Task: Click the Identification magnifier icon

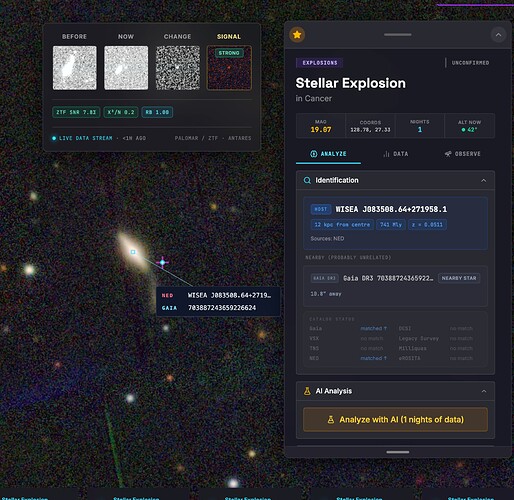Action: [x=307, y=181]
